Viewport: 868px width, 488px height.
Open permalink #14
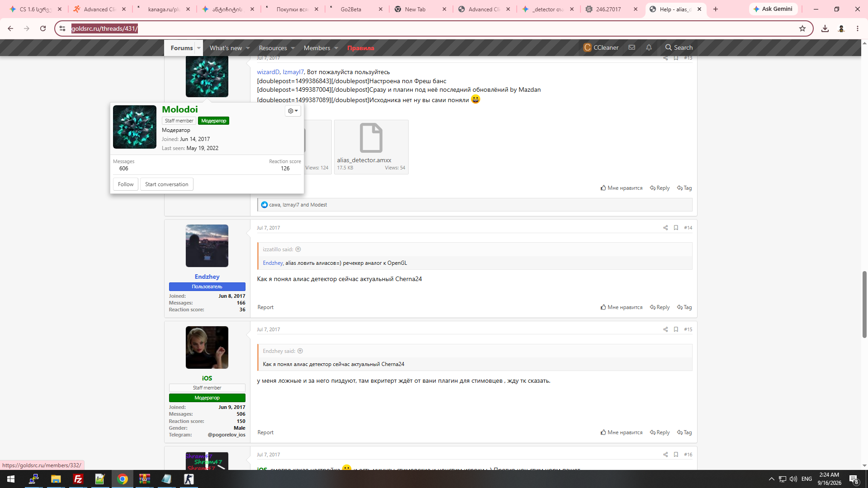coord(688,228)
